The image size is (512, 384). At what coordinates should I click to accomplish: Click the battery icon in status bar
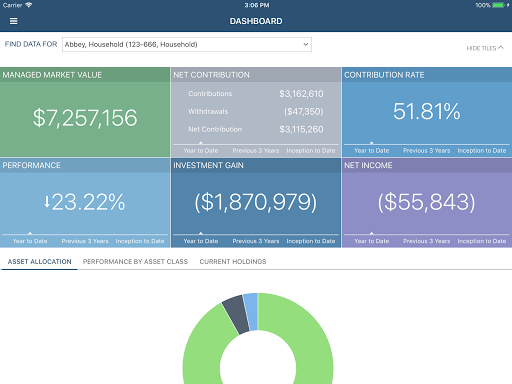click(x=498, y=5)
